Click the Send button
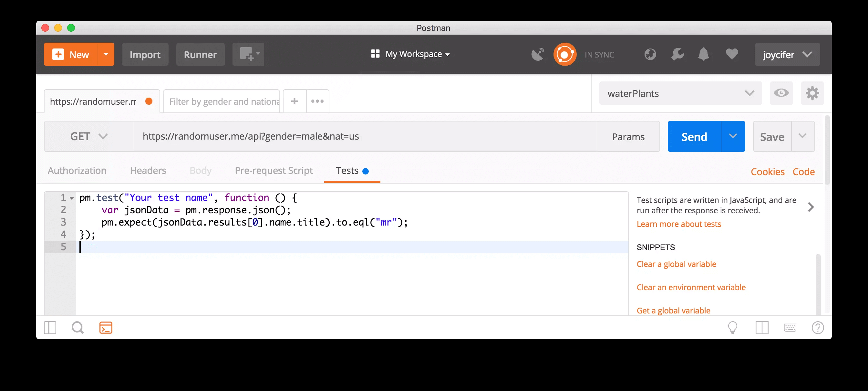The image size is (868, 391). coord(694,136)
